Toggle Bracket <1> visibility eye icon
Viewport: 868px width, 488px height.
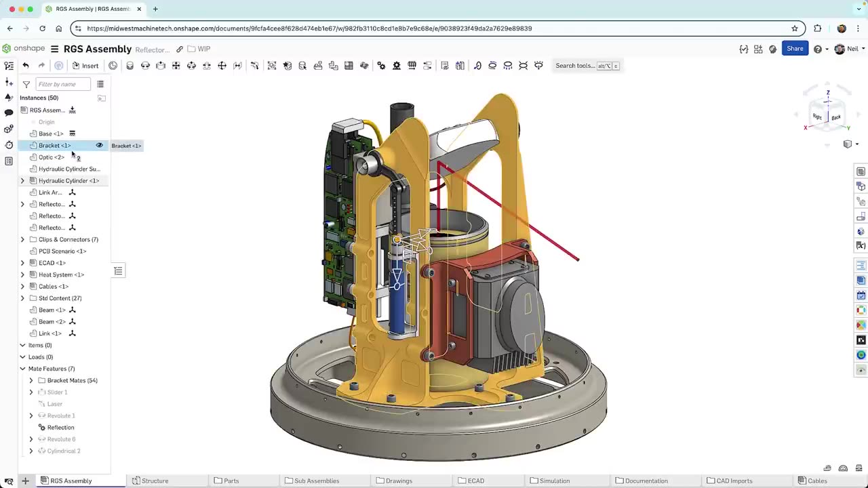click(100, 146)
